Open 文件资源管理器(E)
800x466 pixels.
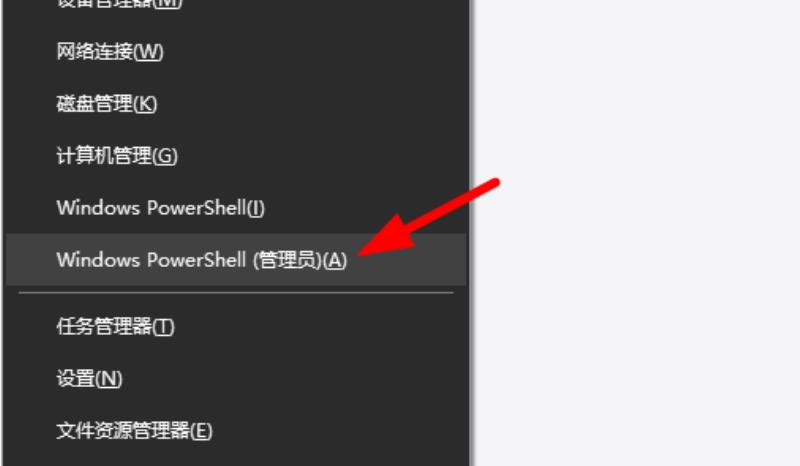[236, 431]
